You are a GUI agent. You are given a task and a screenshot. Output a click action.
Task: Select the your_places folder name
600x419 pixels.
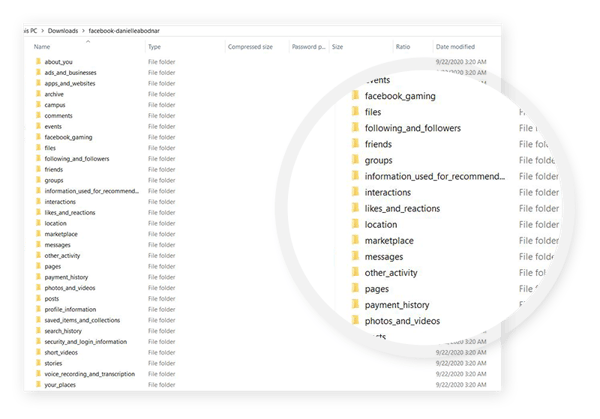pyautogui.click(x=60, y=384)
